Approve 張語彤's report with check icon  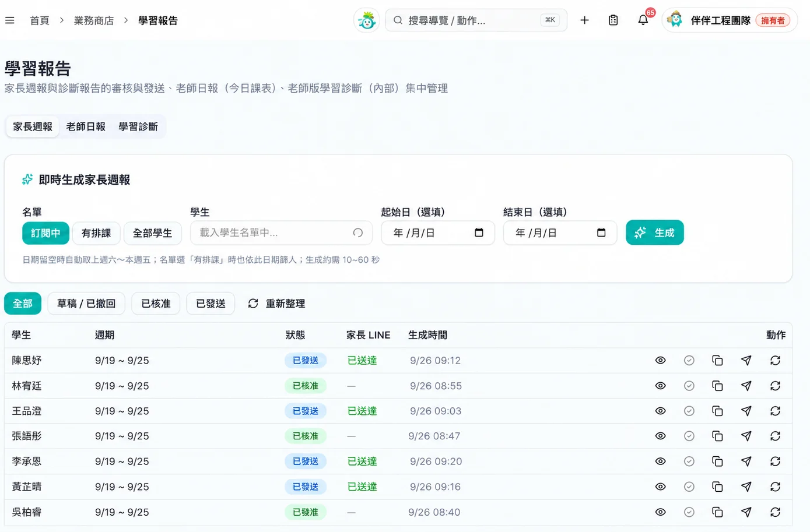[x=689, y=436]
